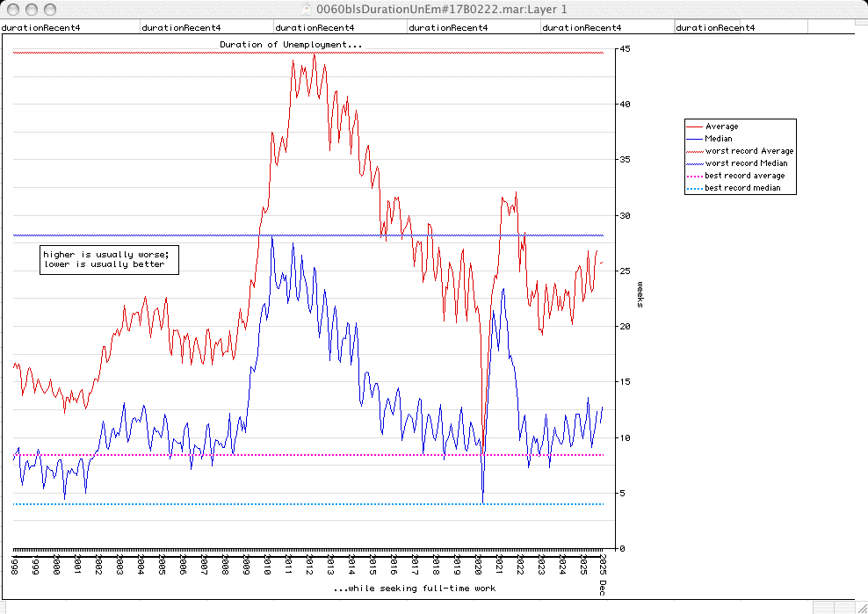Click the Median legend entry
868x614 pixels.
click(x=719, y=139)
